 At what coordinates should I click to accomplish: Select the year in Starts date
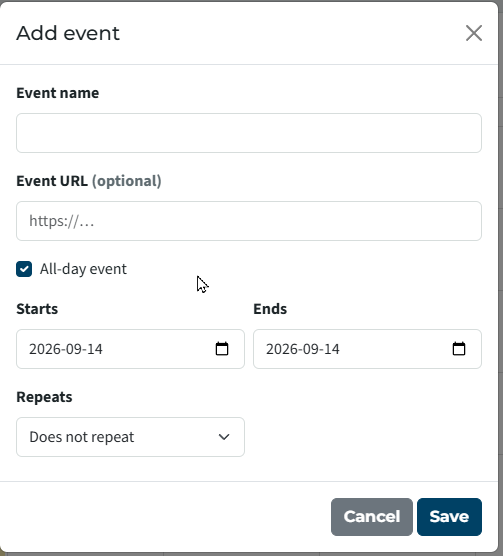(x=40, y=349)
